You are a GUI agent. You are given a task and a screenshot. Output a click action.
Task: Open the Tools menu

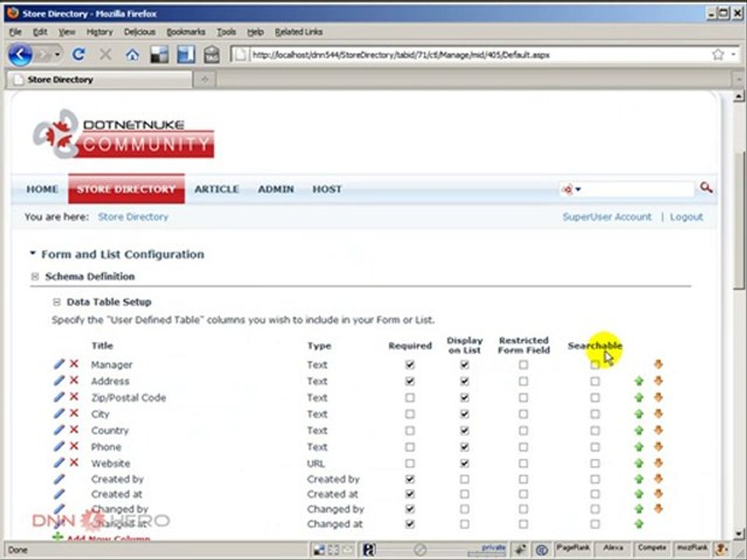coord(226,32)
